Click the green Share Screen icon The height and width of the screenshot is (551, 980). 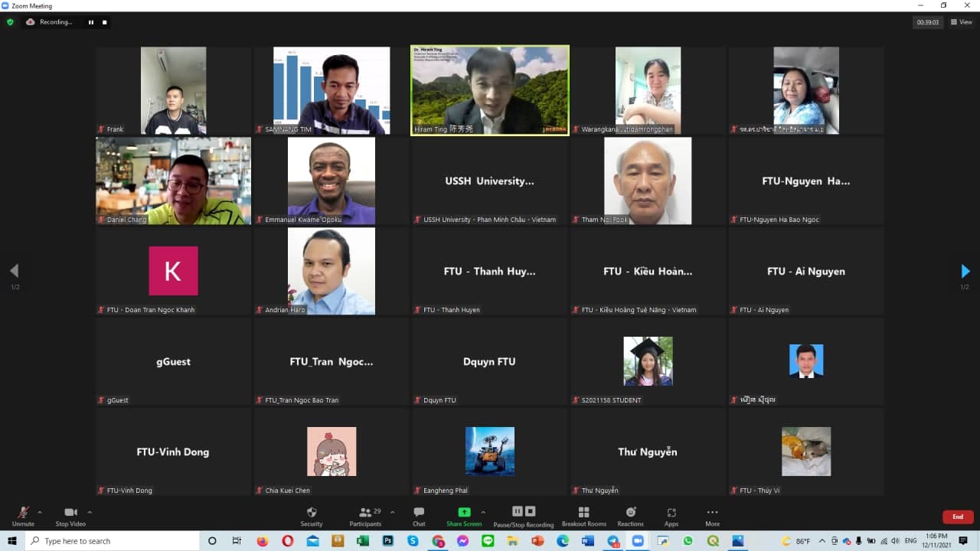point(464,512)
